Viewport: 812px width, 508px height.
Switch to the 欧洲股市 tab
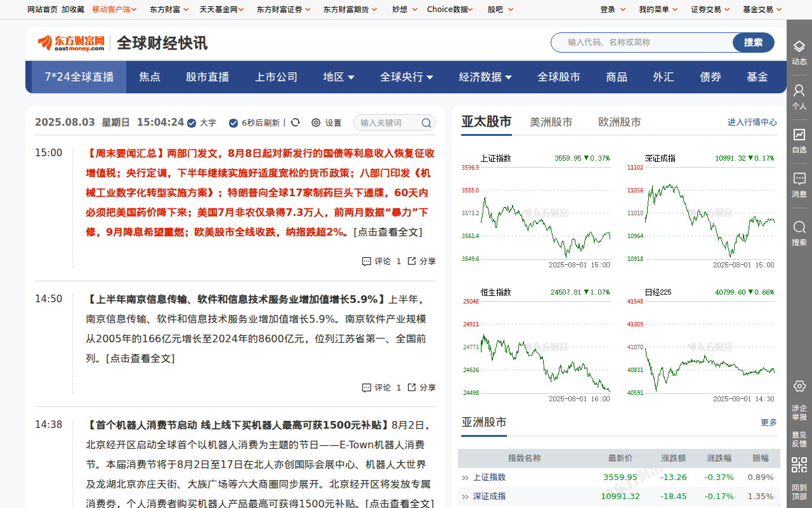coord(620,122)
